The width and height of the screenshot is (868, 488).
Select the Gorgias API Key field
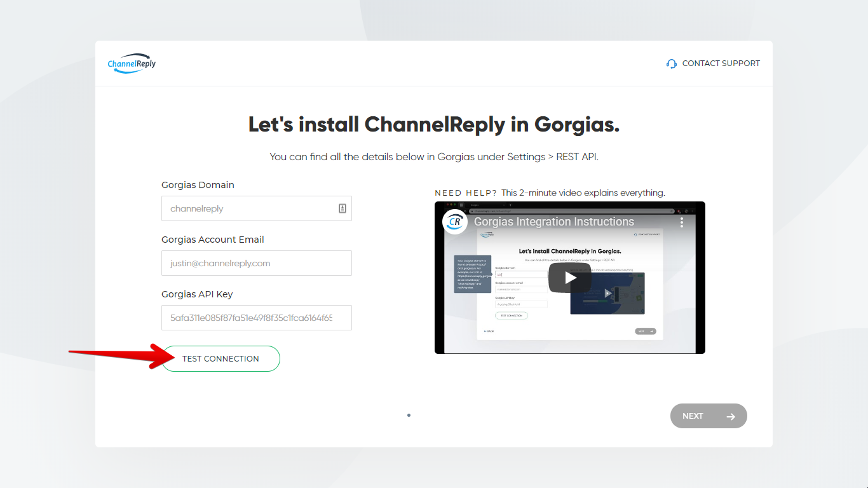point(257,318)
